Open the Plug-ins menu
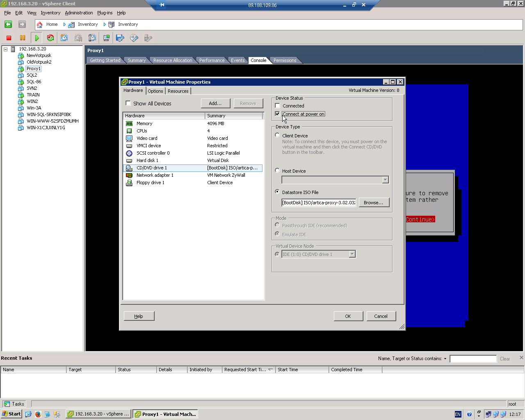The image size is (525, 420). (x=105, y=13)
